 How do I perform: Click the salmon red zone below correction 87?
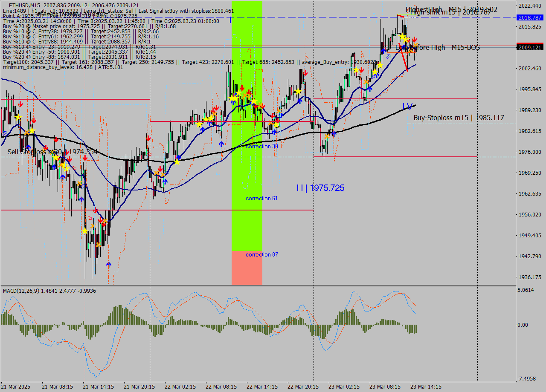click(247, 268)
